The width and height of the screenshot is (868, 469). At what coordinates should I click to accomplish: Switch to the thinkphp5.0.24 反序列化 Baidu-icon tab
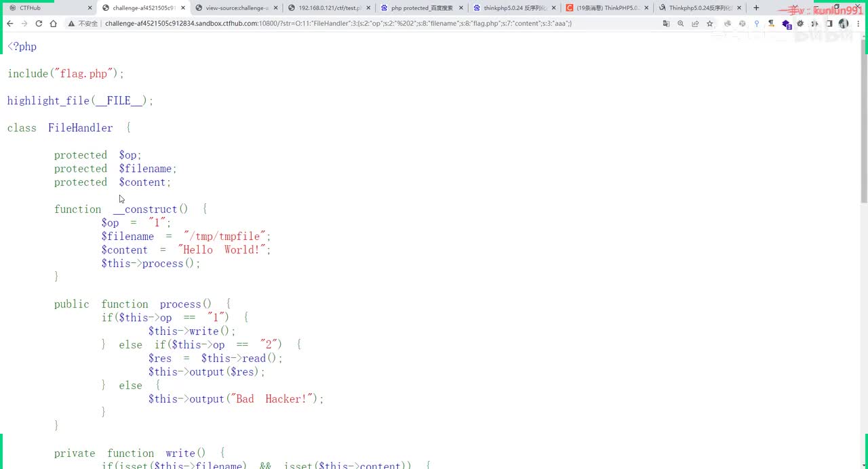point(513,8)
